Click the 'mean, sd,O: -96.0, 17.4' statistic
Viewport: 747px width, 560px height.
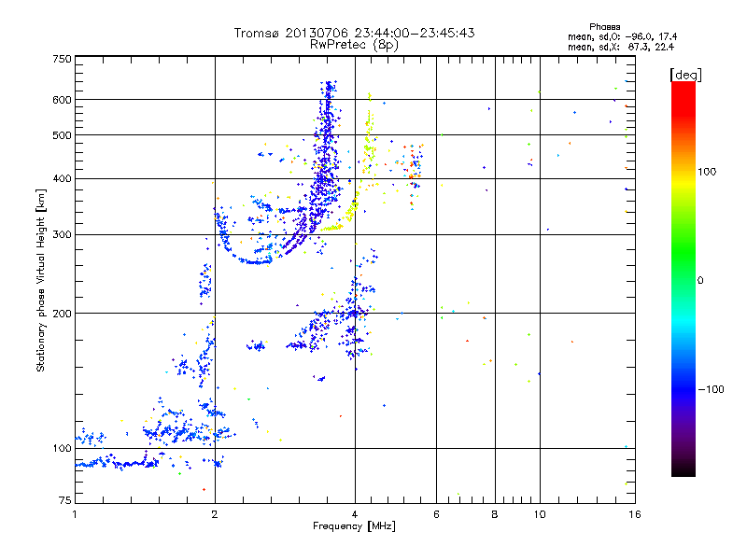[x=622, y=36]
